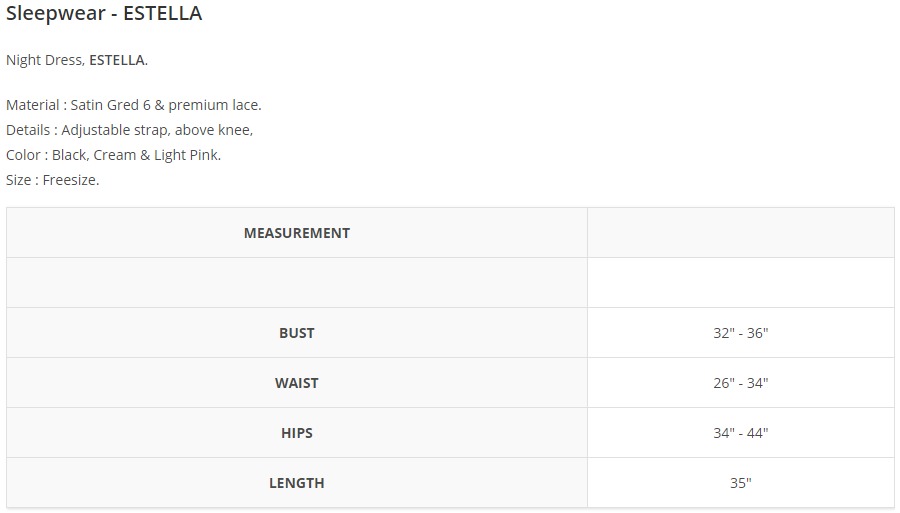Select the bold ESTELLA product name text

[x=117, y=60]
